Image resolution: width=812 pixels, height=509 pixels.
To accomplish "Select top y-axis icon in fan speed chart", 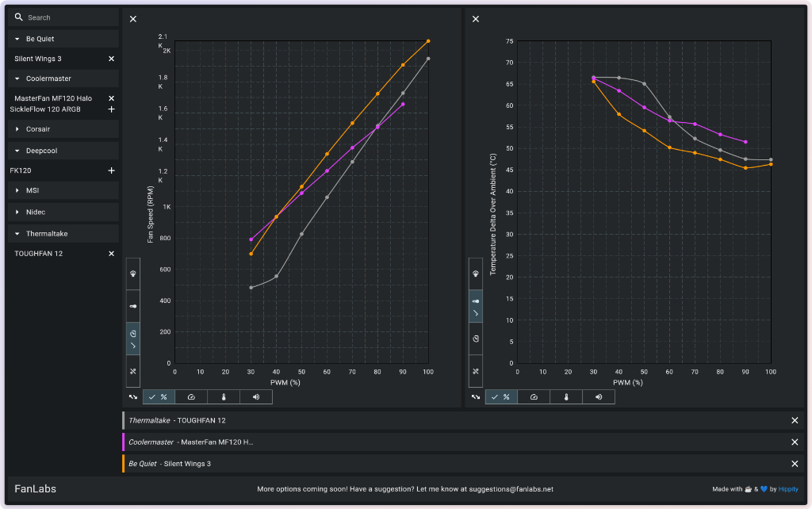I will pos(133,274).
